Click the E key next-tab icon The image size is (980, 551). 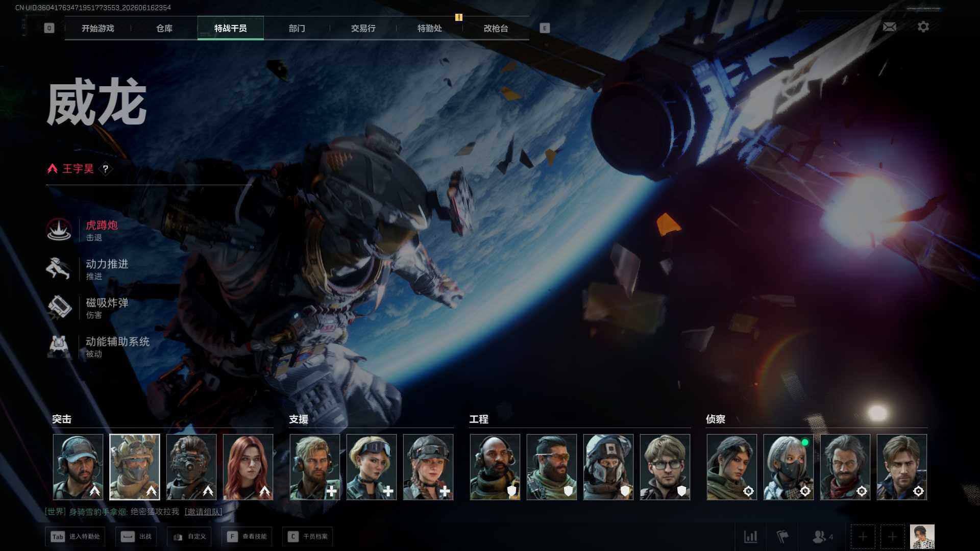point(545,28)
